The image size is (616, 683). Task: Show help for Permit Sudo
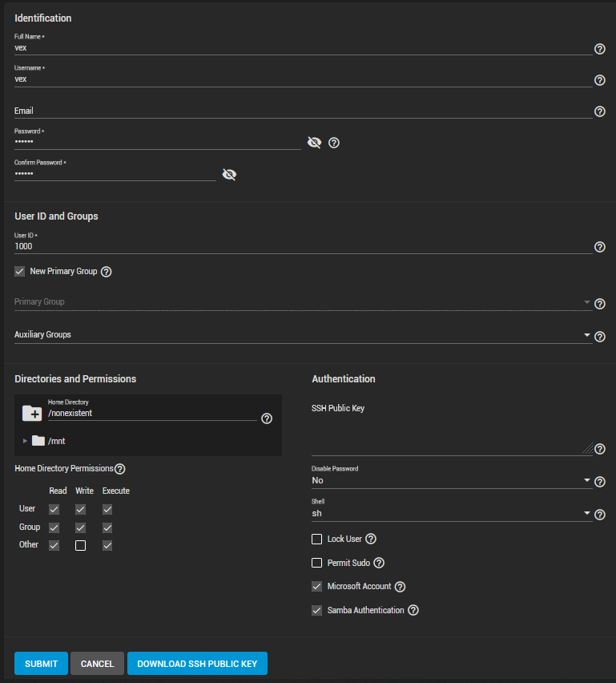pyautogui.click(x=379, y=563)
